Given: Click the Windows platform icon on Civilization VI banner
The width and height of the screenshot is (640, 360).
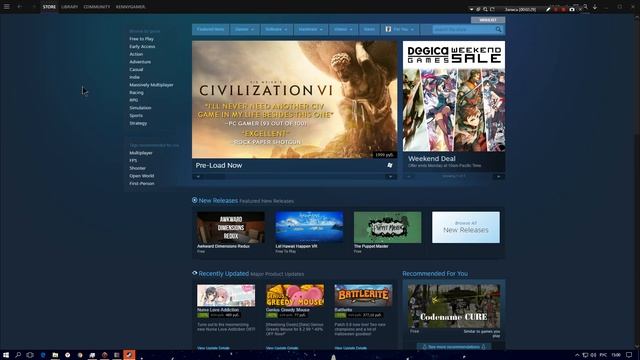Looking at the screenshot, I should click(390, 165).
